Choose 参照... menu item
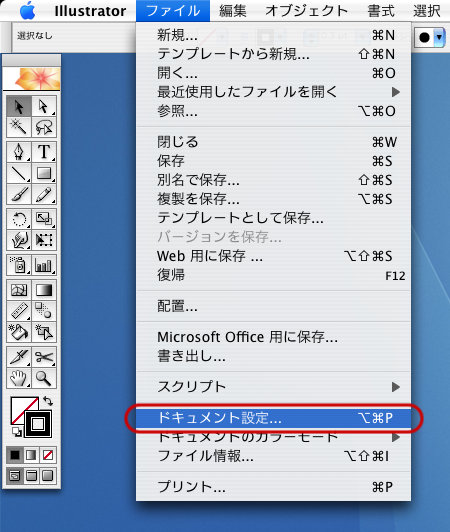The image size is (450, 532). [274, 111]
